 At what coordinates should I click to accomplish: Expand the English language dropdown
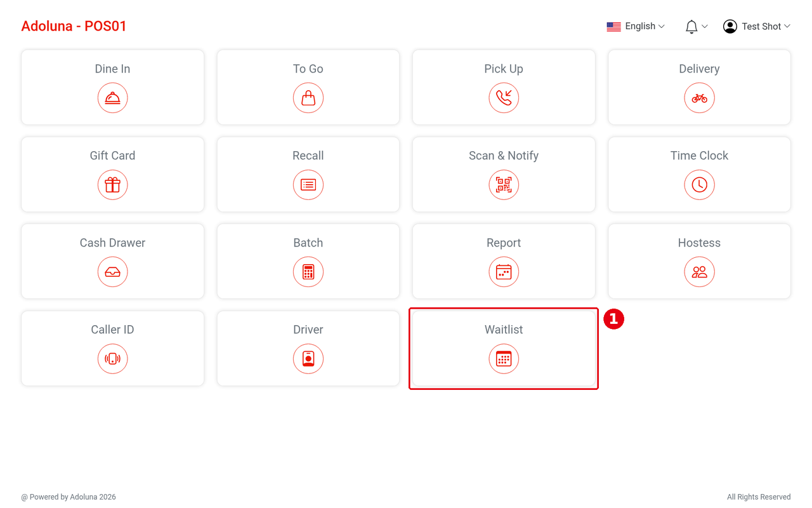tap(636, 26)
